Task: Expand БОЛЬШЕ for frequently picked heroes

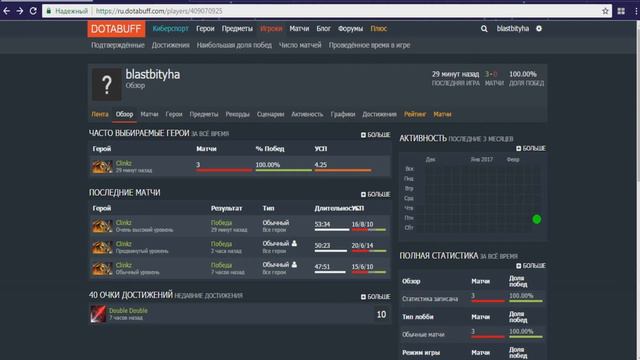Action: 376,135
